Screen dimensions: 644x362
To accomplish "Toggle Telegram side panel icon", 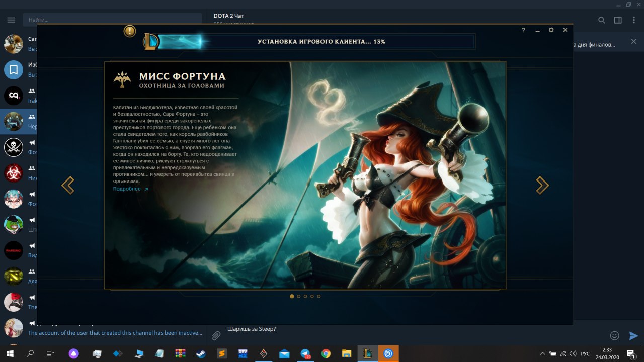I will (x=618, y=20).
